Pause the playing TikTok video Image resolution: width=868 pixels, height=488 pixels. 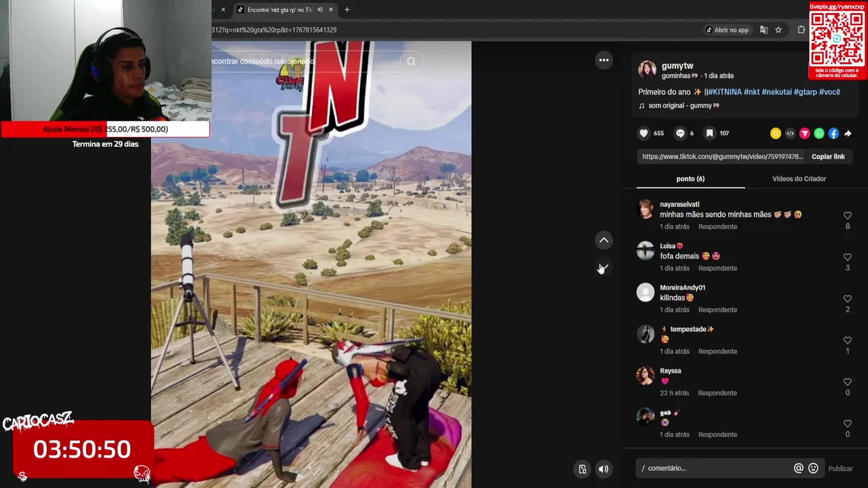(x=311, y=264)
